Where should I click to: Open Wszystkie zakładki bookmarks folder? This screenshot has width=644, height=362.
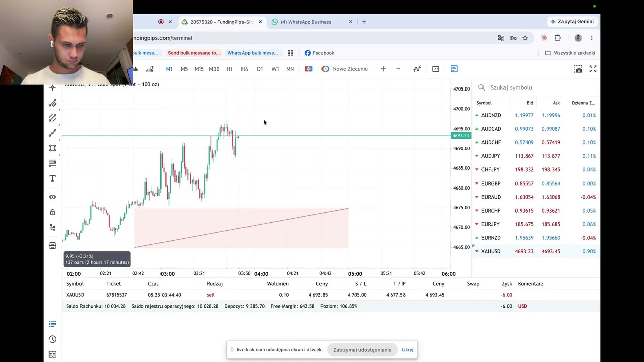click(x=570, y=53)
